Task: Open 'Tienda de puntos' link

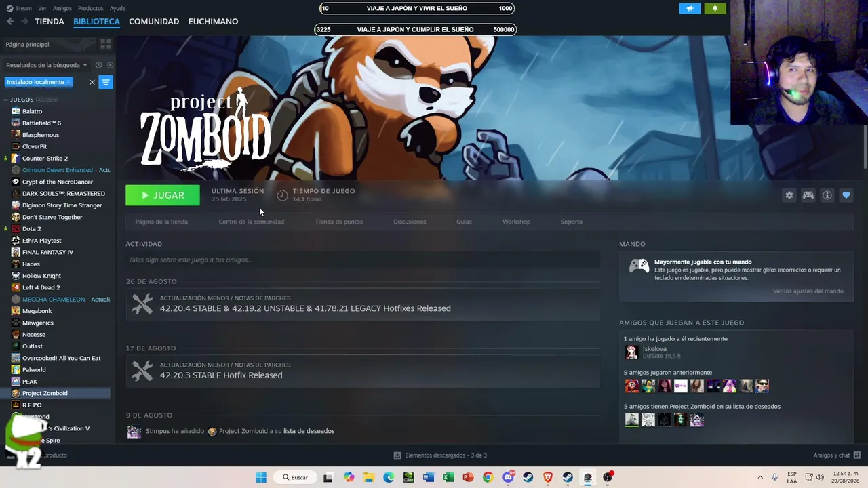Action: [338, 222]
